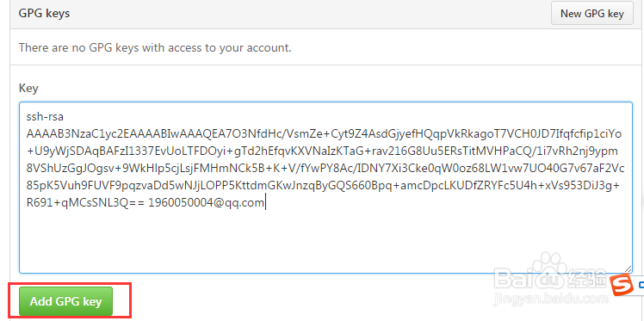Open the Sogou input method S icon
The image size is (644, 321).
[x=622, y=285]
